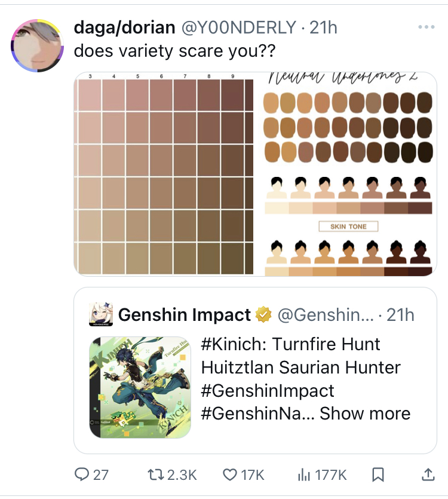Open Genshin Impact quoted account name
Image resolution: width=448 pixels, height=499 pixels.
point(184,314)
